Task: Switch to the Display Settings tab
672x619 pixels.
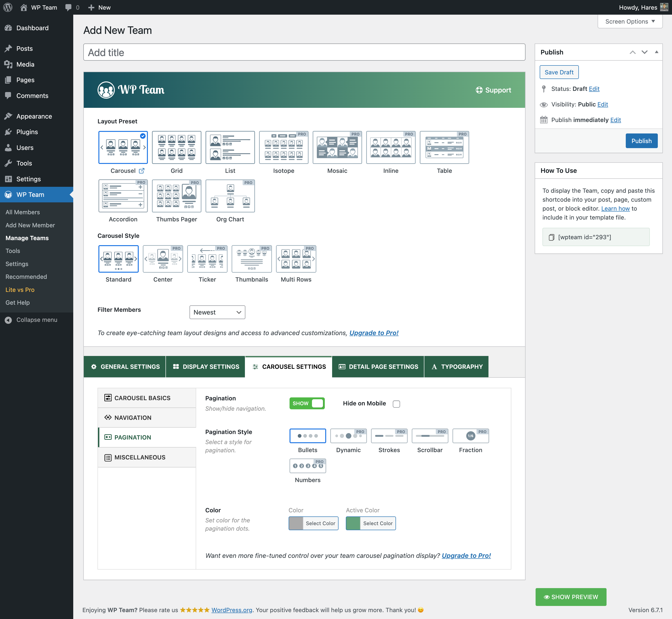Action: point(206,367)
